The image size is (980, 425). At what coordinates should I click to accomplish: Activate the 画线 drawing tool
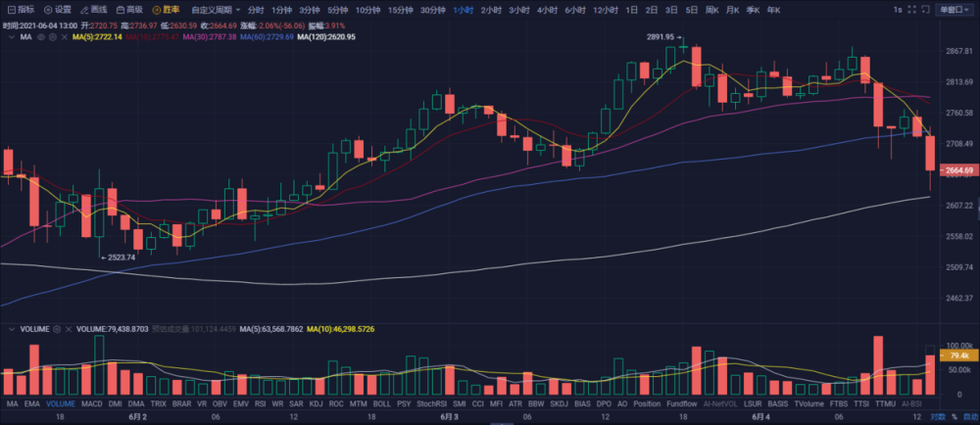[x=93, y=10]
